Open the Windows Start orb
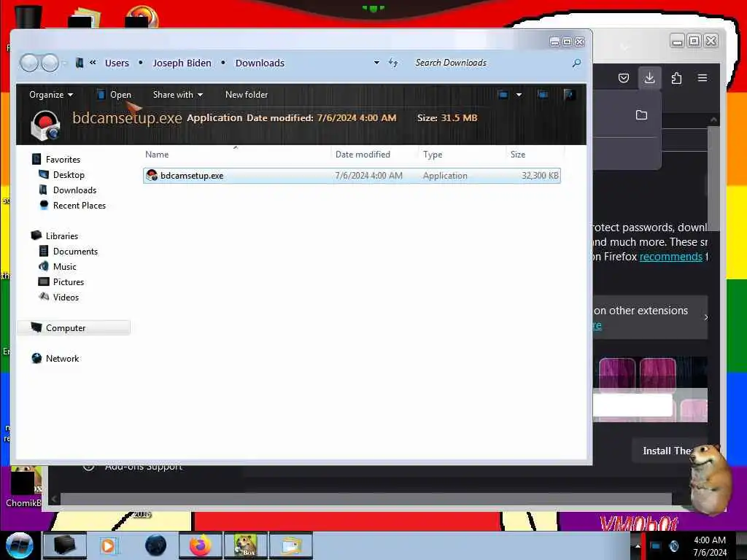 [20, 545]
